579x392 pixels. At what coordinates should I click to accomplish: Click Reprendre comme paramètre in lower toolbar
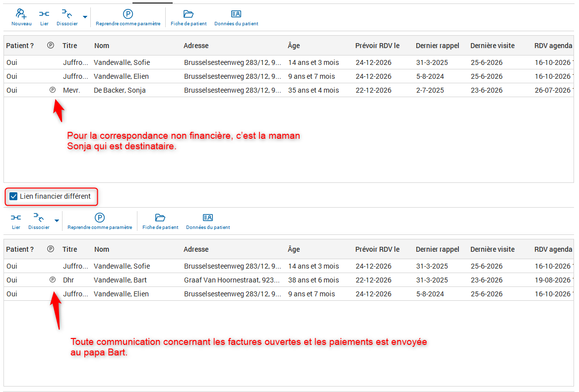click(100, 221)
